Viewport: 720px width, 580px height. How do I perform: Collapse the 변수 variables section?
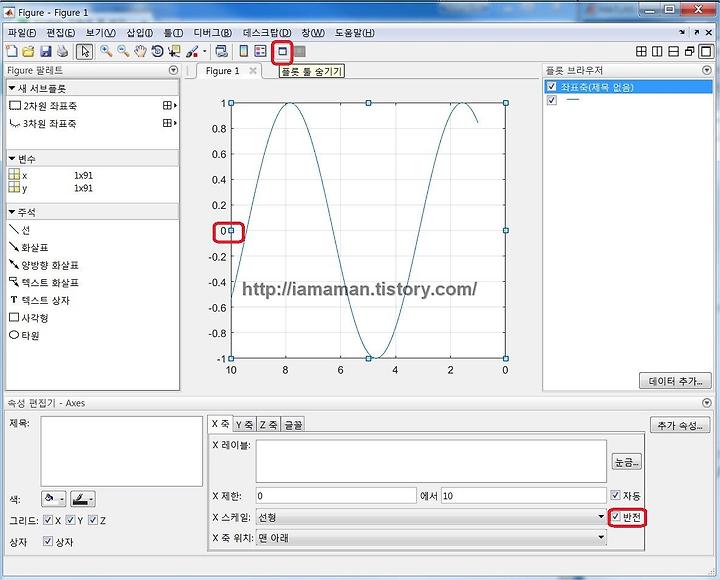[x=12, y=159]
